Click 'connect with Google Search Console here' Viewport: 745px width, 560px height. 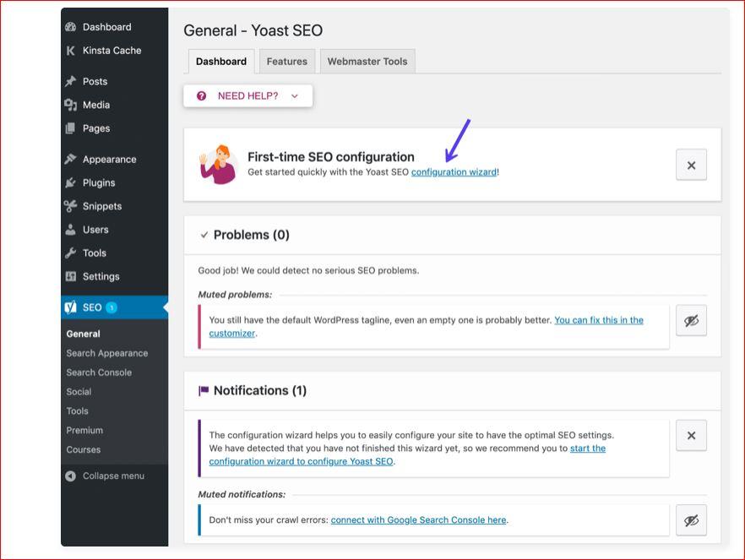pyautogui.click(x=419, y=520)
